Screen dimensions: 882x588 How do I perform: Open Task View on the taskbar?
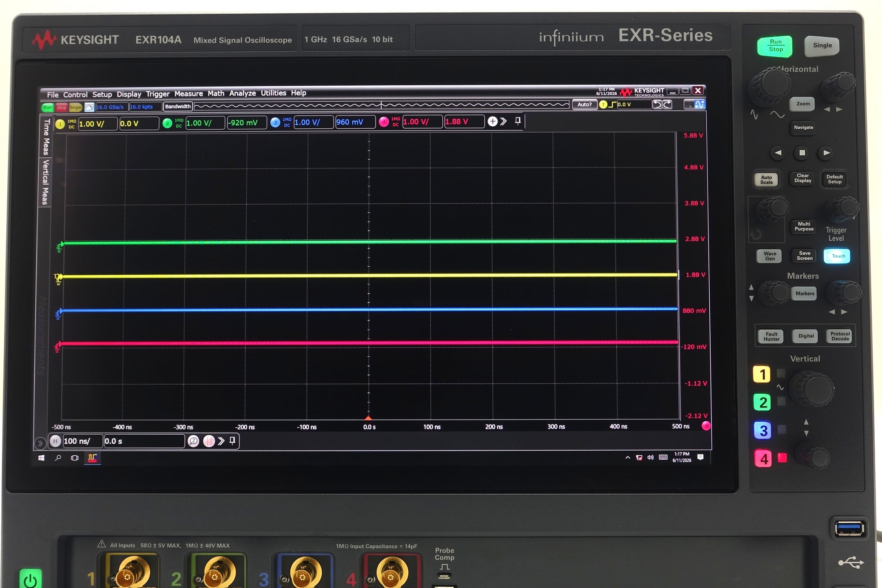click(x=75, y=458)
